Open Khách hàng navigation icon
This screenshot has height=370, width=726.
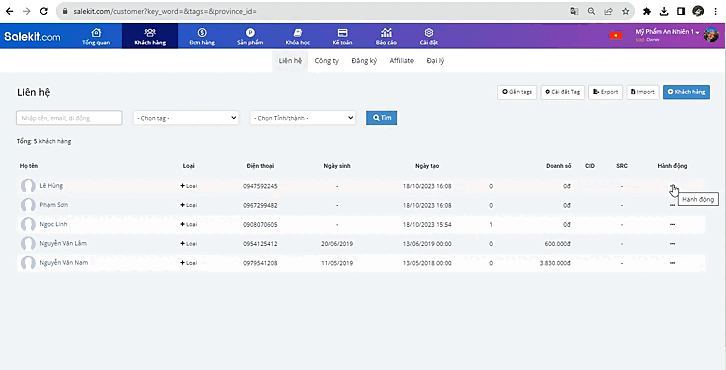(150, 32)
